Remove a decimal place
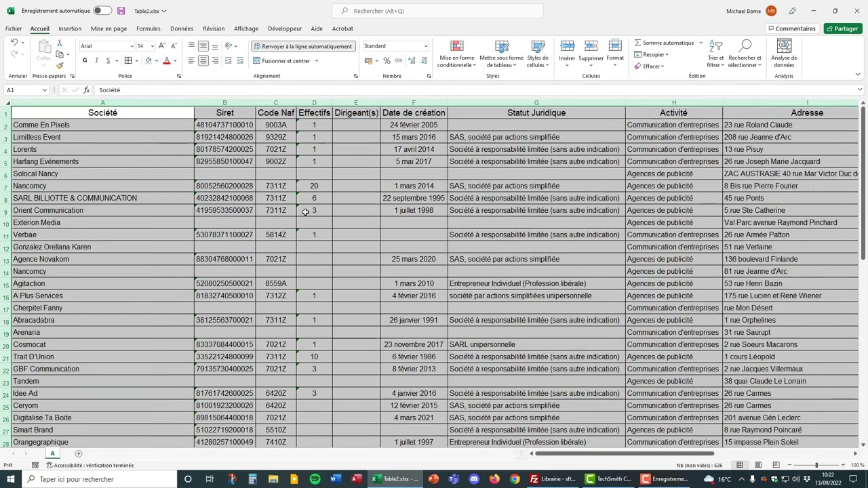The height and width of the screenshot is (488, 868). pyautogui.click(x=423, y=60)
